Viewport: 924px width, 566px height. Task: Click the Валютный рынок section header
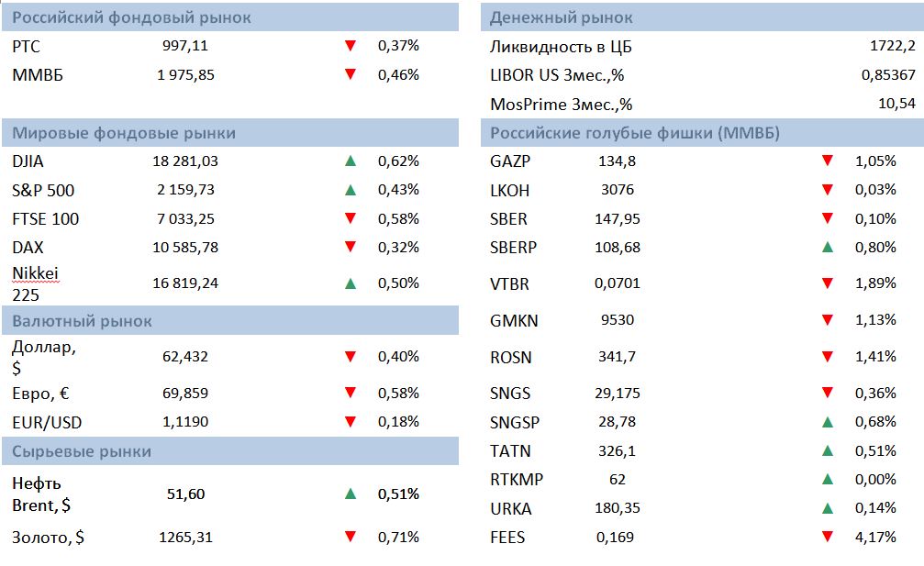tap(83, 321)
